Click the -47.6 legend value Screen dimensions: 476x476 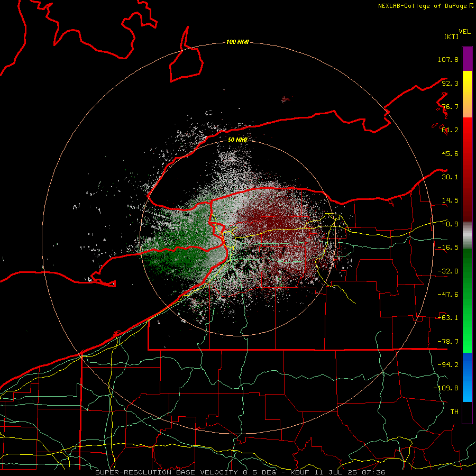(448, 295)
